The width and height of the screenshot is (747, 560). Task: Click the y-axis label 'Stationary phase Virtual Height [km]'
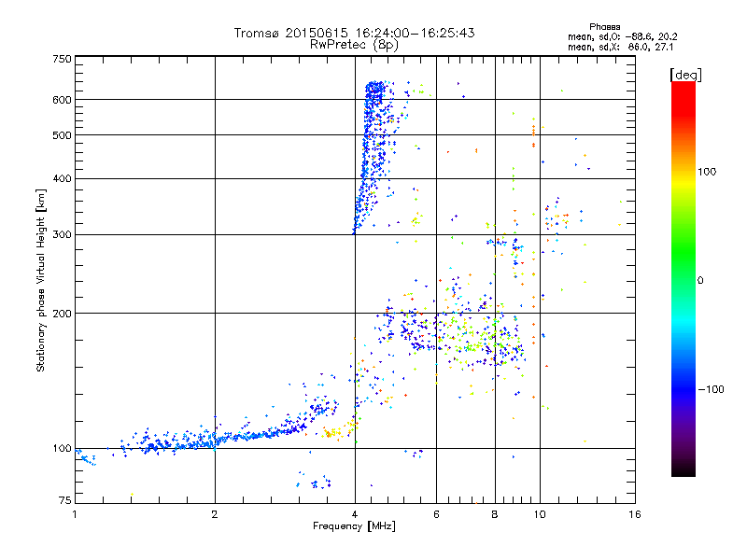(41, 280)
